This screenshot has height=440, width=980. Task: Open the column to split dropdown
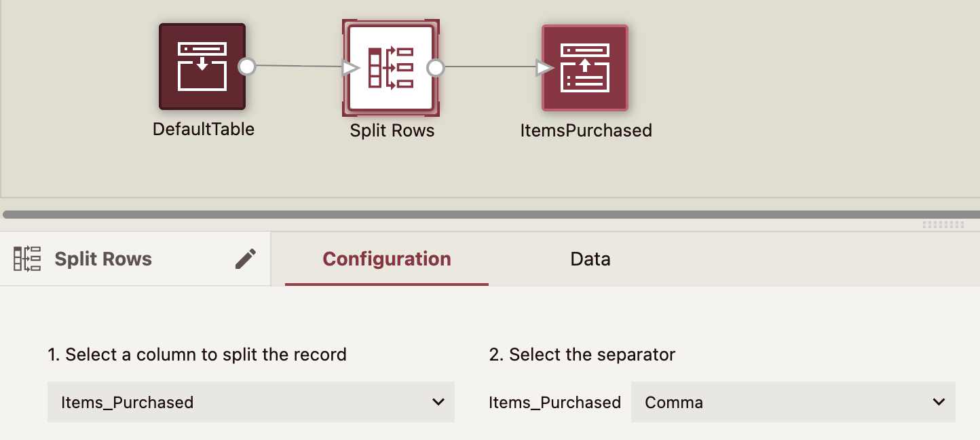click(250, 402)
